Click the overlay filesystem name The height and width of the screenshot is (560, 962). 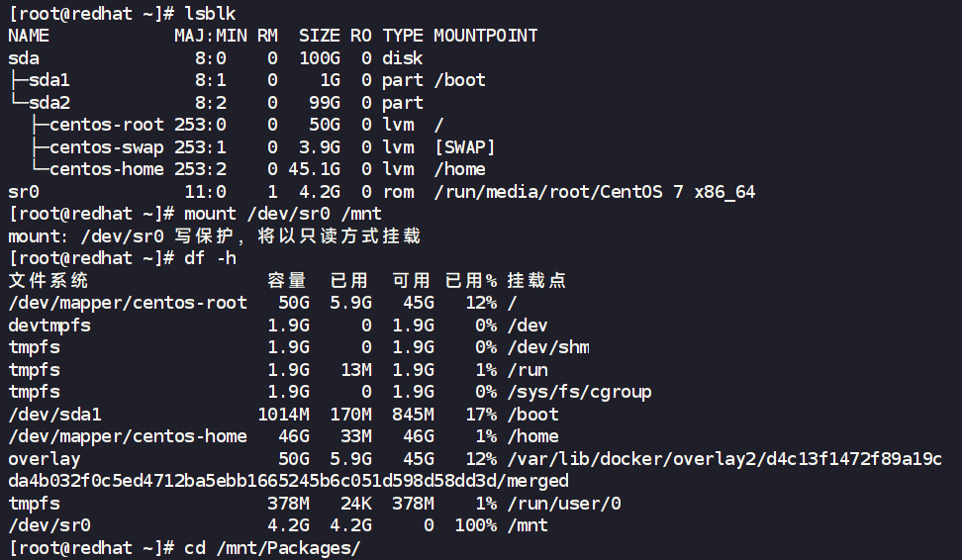45,459
